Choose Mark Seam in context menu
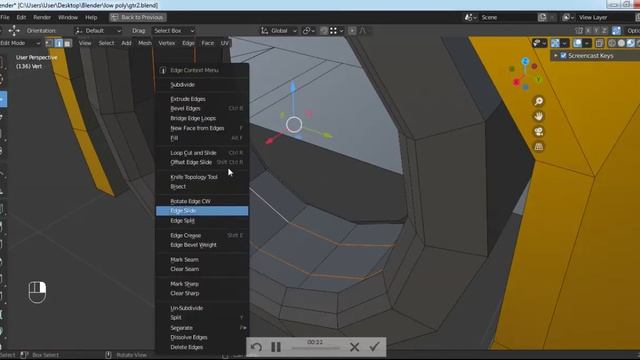The height and width of the screenshot is (360, 640). click(202, 259)
